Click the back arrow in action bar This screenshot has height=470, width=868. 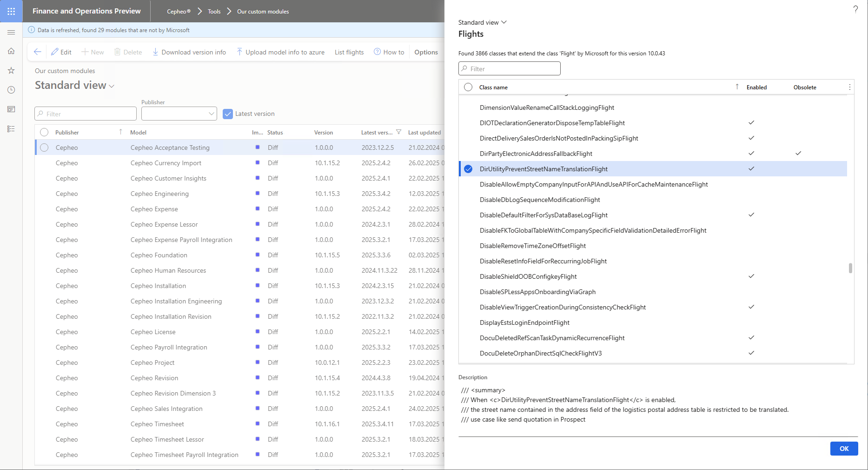coord(38,52)
